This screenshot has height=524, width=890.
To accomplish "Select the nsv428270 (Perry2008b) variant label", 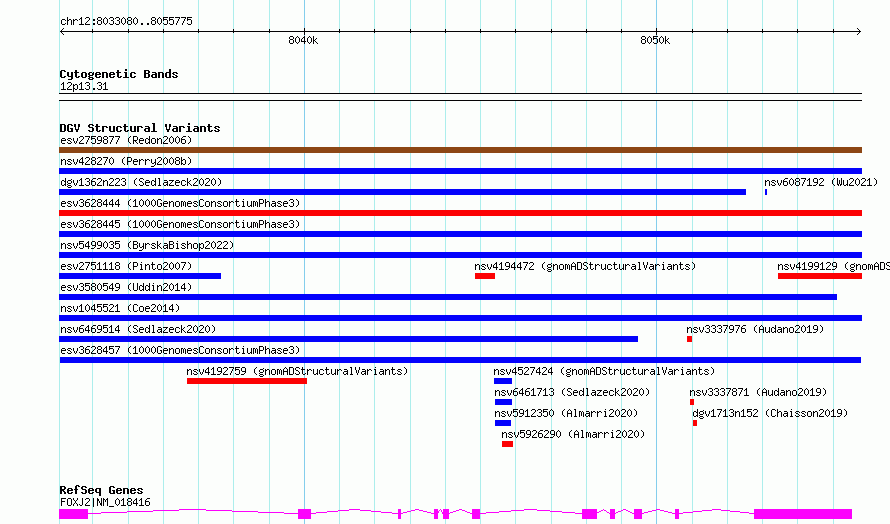I will (126, 161).
